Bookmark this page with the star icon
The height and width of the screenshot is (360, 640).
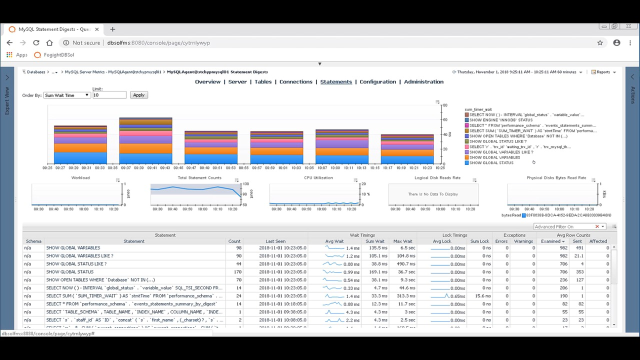click(x=600, y=43)
